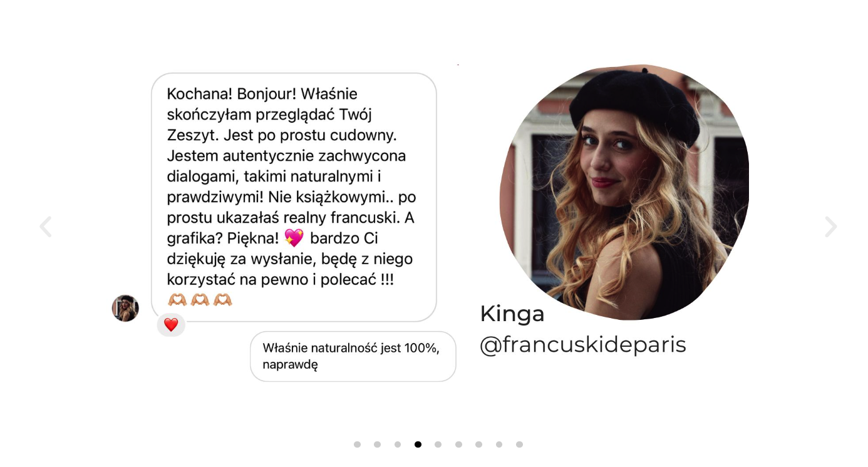Click Kinga's round portrait photo
Viewport: 868px width, 467px height.
(624, 192)
